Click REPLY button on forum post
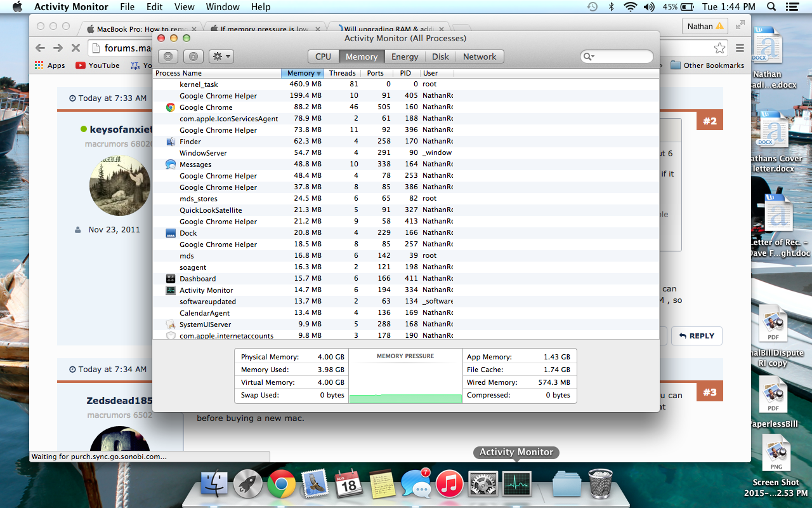 coord(697,336)
